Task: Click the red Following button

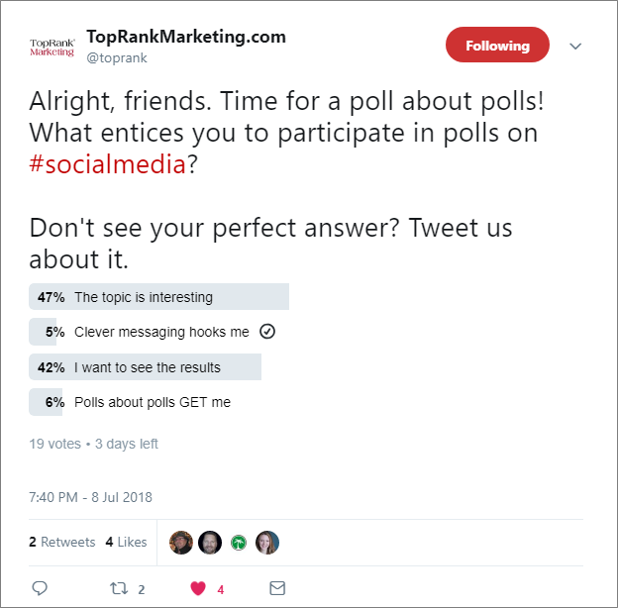Action: (497, 46)
